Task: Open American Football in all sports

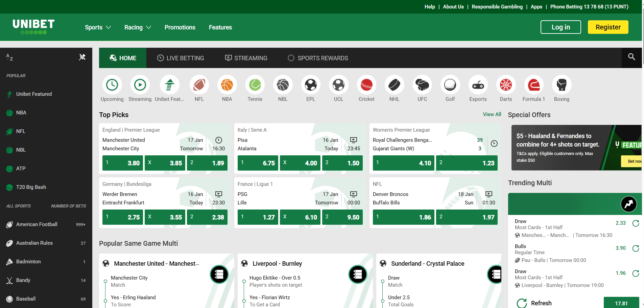Action: (x=46, y=224)
